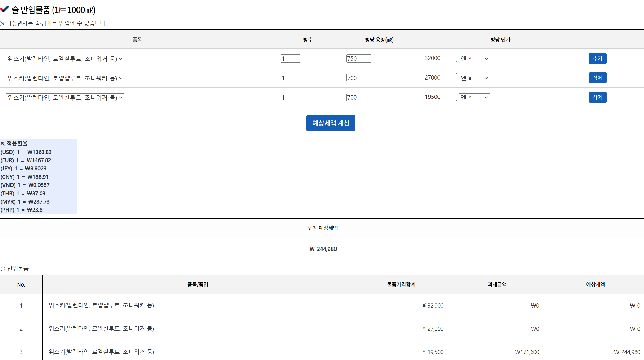Viewport: 644px width, 360px height.
Task: Open yen currency dropdown for 27000 price
Action: [474, 78]
